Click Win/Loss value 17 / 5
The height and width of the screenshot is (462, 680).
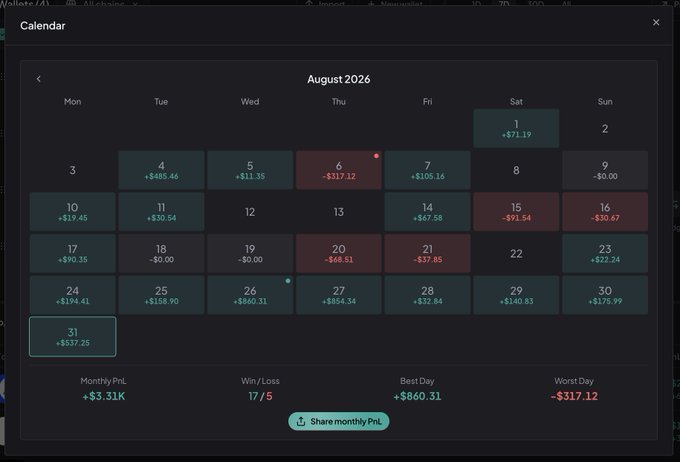tap(260, 396)
